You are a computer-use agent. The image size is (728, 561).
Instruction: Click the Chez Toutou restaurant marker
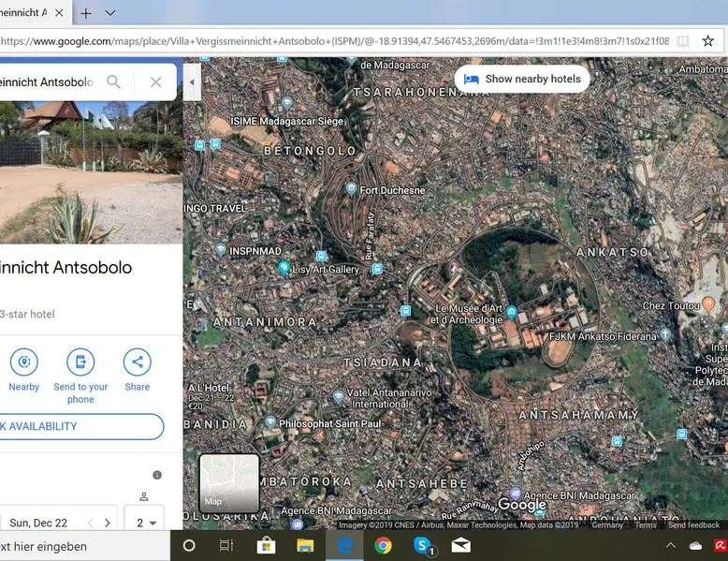(x=708, y=304)
